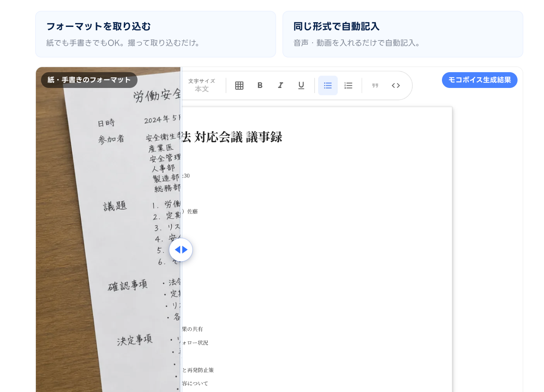Viewport: 544px width, 392px height.
Task: Grab the before/after comparison slider handle
Action: click(181, 250)
